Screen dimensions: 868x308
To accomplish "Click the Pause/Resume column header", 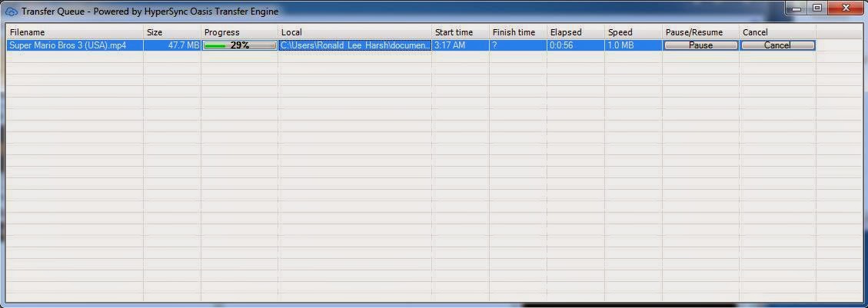I will click(x=700, y=32).
